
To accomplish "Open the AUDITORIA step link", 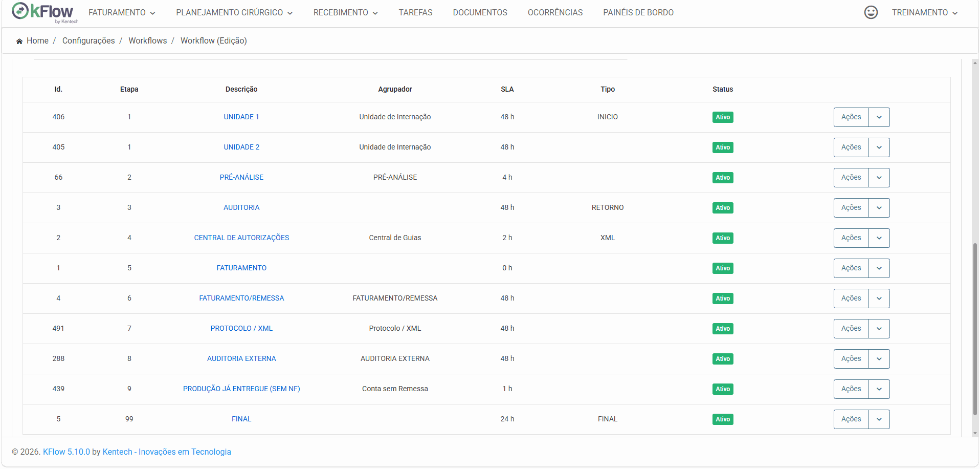I will 241,207.
